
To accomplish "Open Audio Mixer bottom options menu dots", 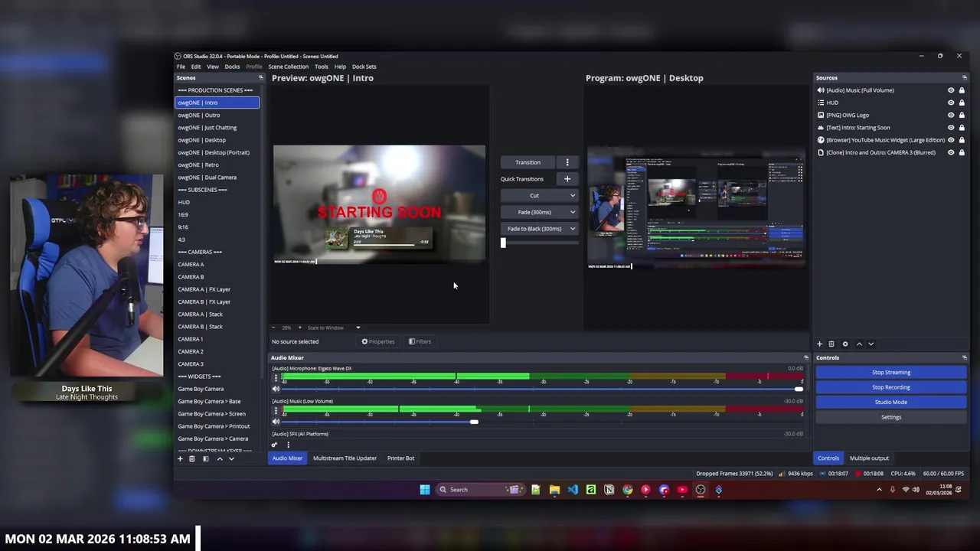I will [x=288, y=445].
